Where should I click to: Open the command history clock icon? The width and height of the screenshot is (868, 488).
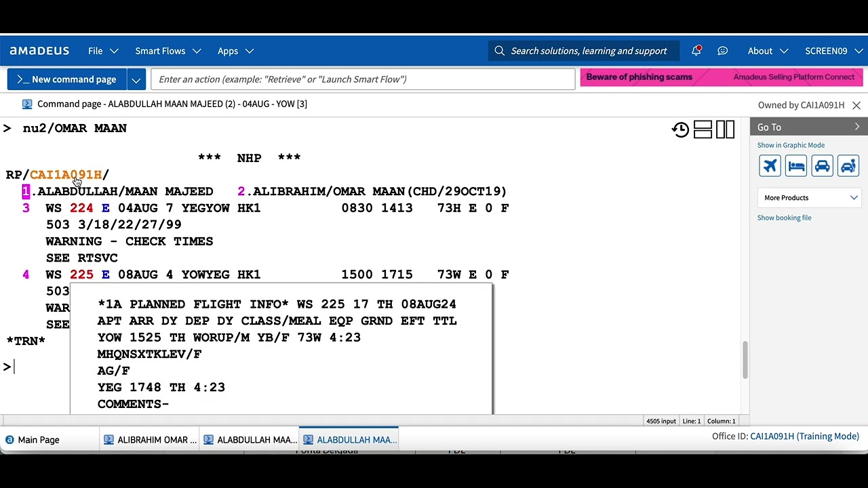point(680,129)
